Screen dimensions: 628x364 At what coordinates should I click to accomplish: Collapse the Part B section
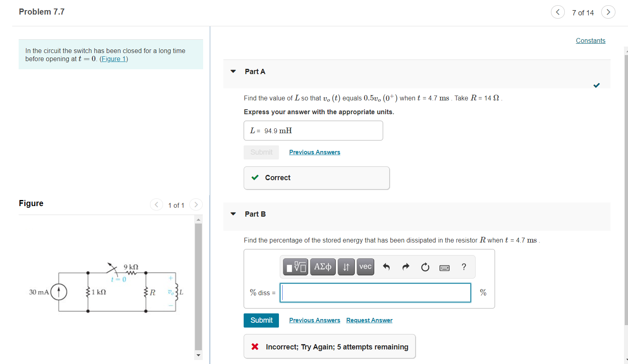point(233,214)
